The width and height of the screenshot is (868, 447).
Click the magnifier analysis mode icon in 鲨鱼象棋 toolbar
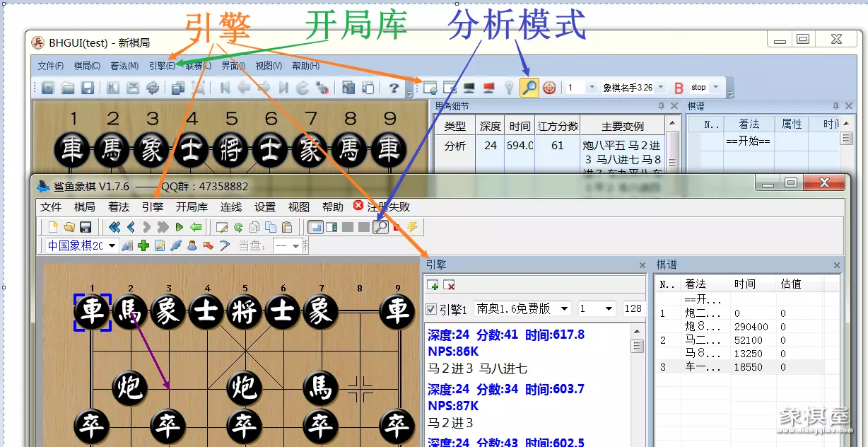coord(380,227)
